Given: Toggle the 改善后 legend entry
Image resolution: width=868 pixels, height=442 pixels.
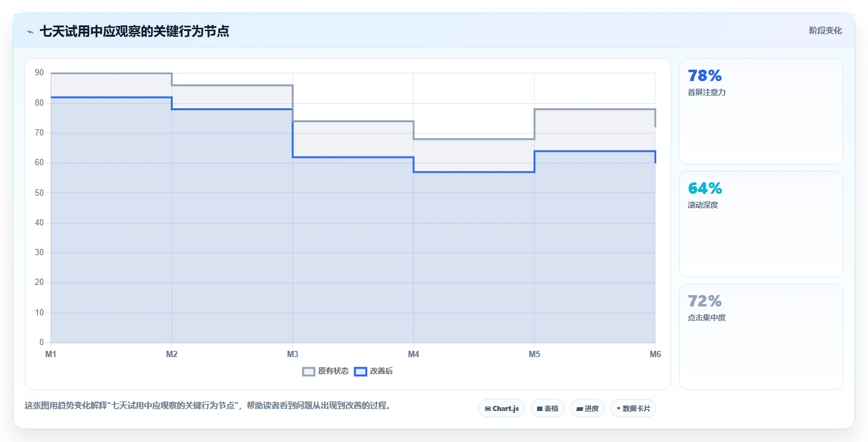Looking at the screenshot, I should point(373,371).
